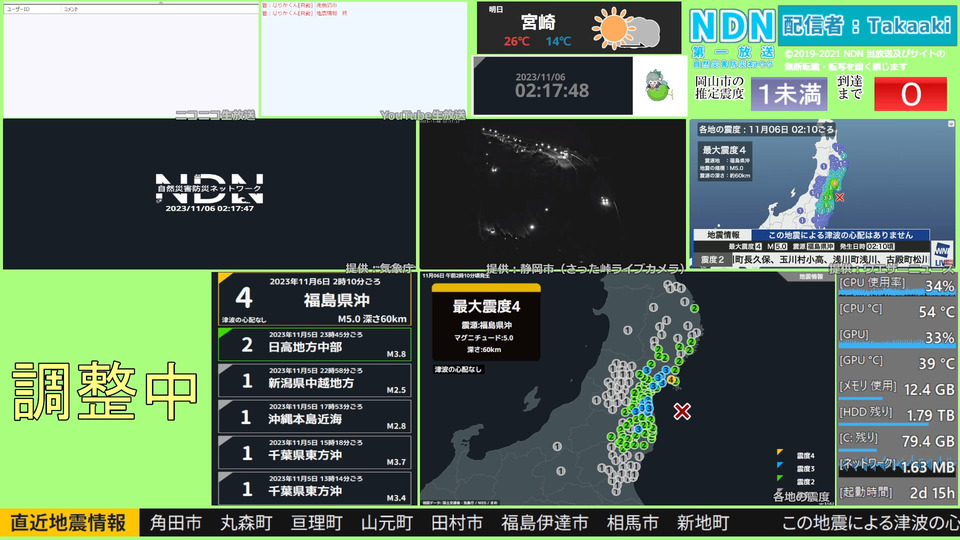Click the 震度2 label in Weathernews ticker
The image size is (960, 540).
click(712, 260)
